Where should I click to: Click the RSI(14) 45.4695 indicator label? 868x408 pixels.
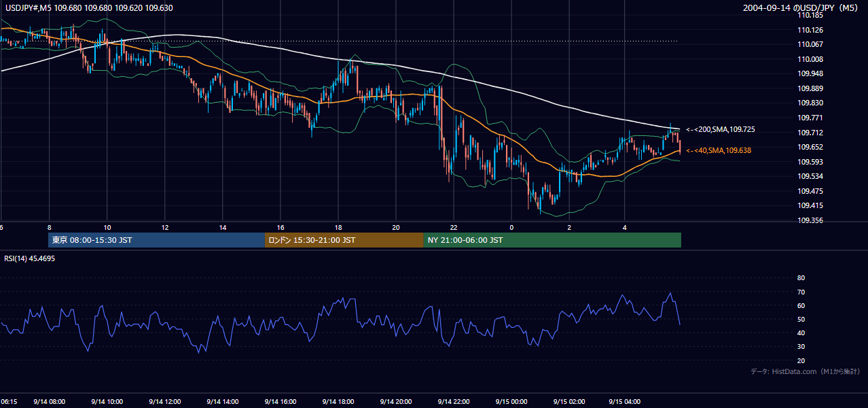tap(29, 258)
